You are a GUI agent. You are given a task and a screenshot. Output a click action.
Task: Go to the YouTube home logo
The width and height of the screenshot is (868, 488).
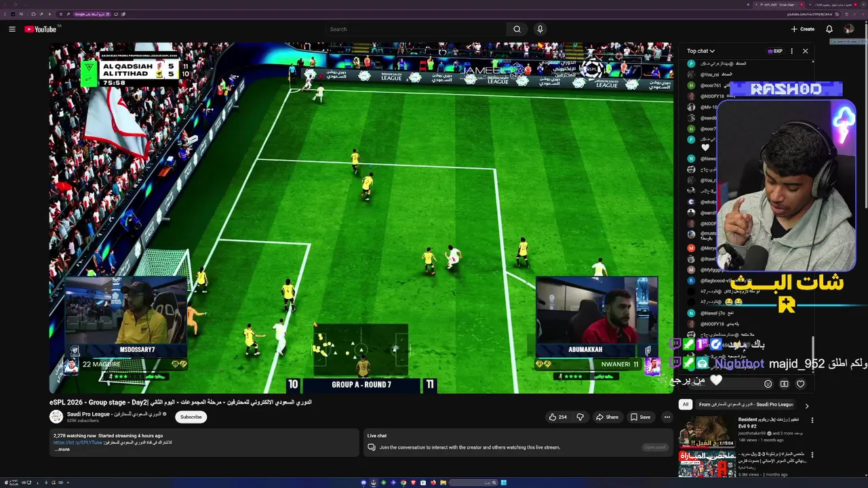click(41, 29)
